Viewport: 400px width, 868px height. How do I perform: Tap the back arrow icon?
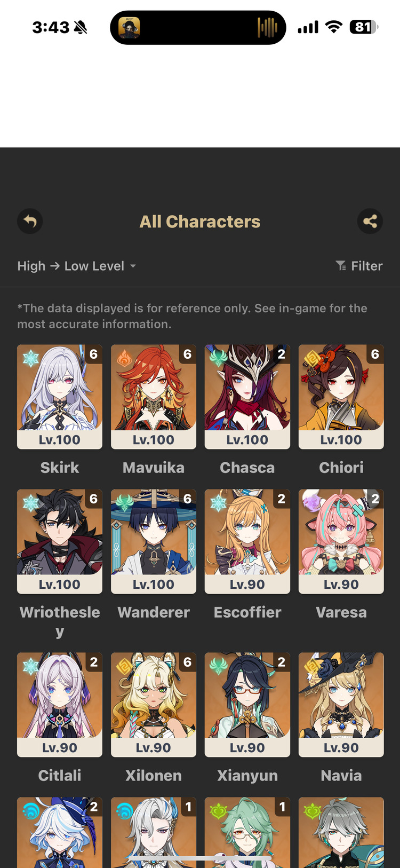point(30,221)
